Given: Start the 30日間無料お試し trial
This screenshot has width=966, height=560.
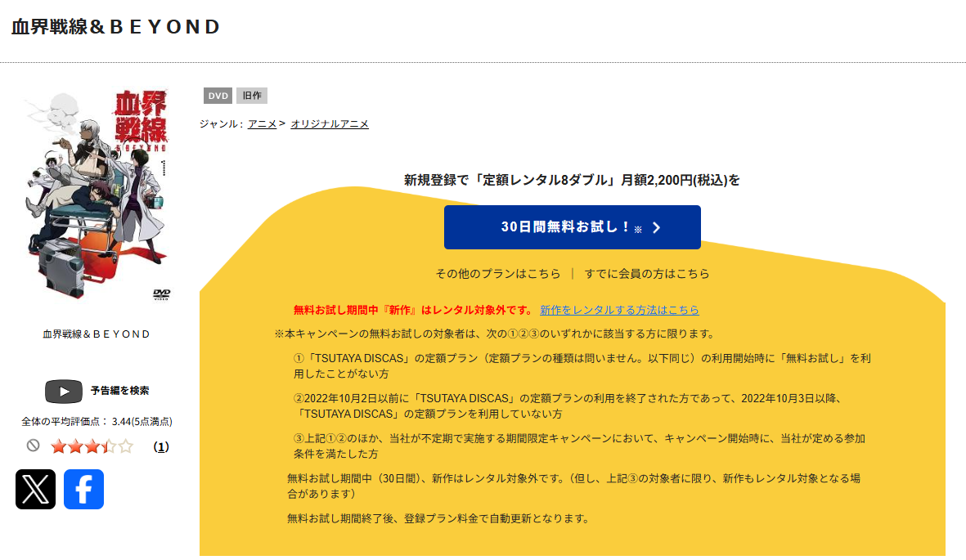Looking at the screenshot, I should pos(573,227).
